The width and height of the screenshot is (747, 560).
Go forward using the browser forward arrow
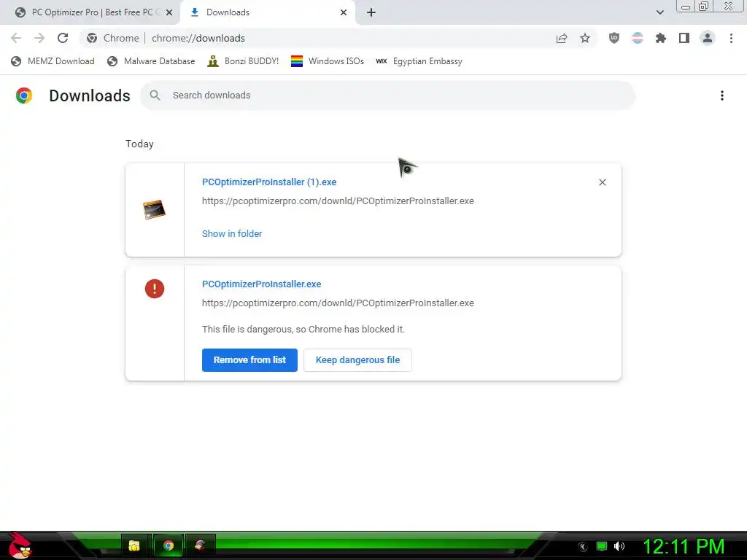click(39, 38)
